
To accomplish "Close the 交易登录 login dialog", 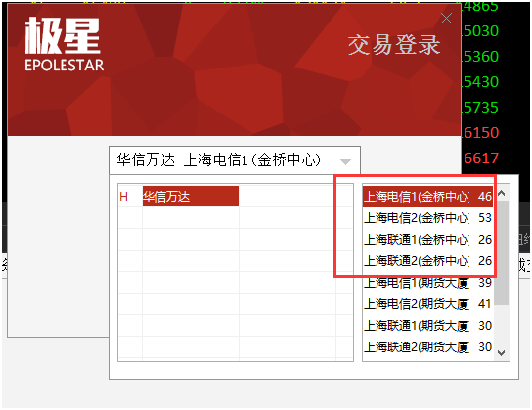I will (446, 19).
